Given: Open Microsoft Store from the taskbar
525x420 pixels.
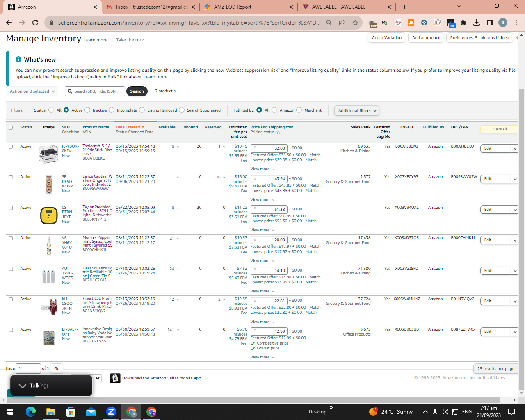Looking at the screenshot, I should (x=71, y=412).
